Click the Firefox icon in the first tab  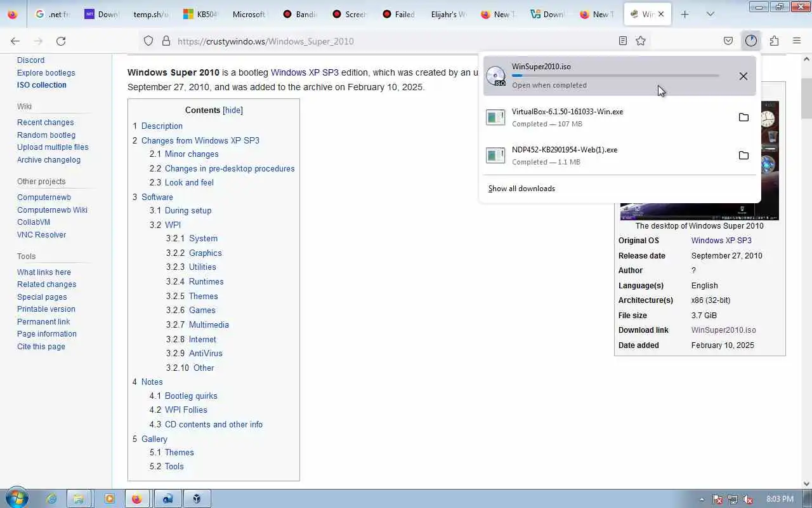click(x=12, y=14)
